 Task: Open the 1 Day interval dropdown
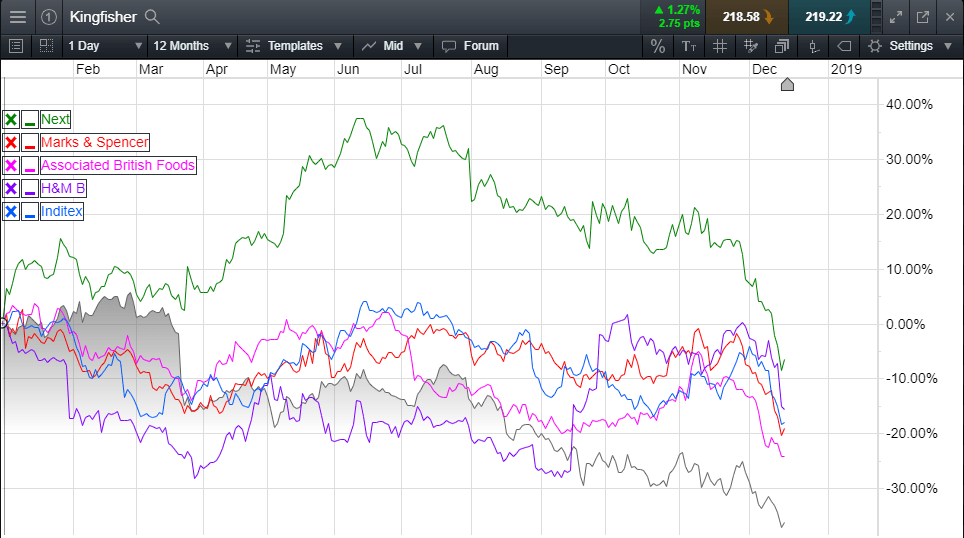pyautogui.click(x=105, y=46)
